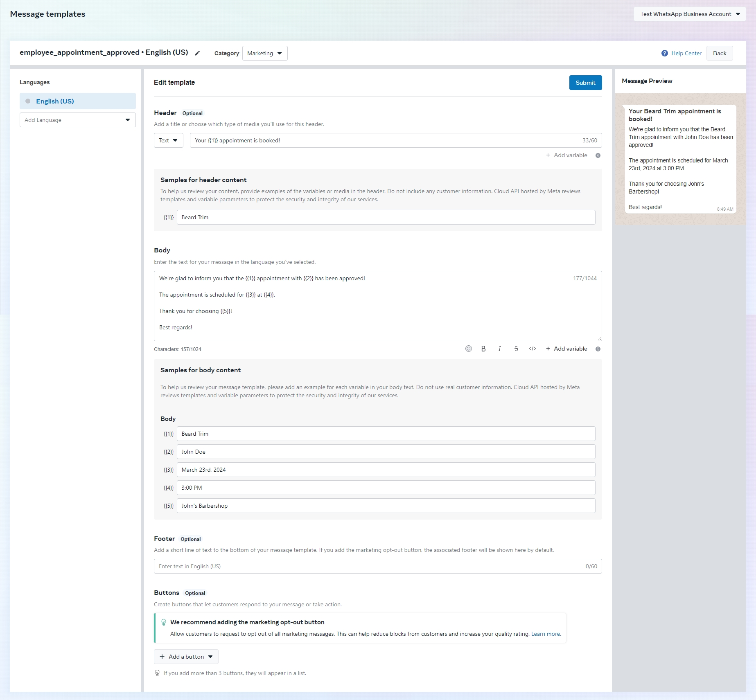
Task: Open the Category Marketing dropdown
Action: (264, 53)
